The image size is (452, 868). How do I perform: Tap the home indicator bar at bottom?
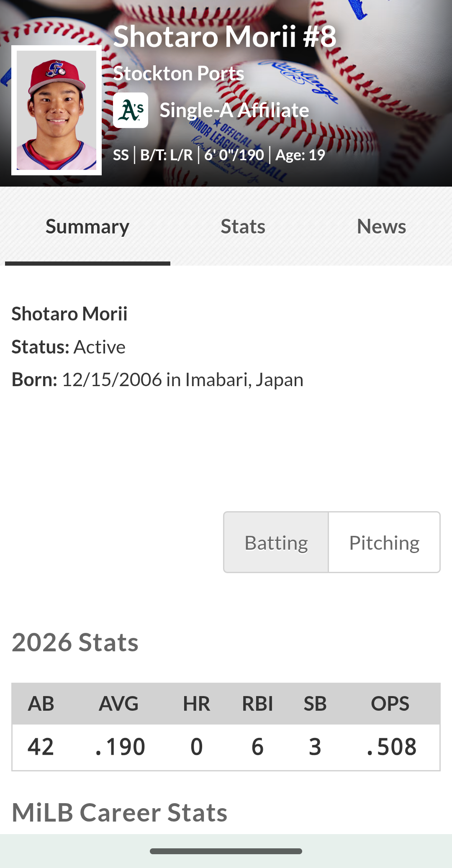click(x=226, y=851)
